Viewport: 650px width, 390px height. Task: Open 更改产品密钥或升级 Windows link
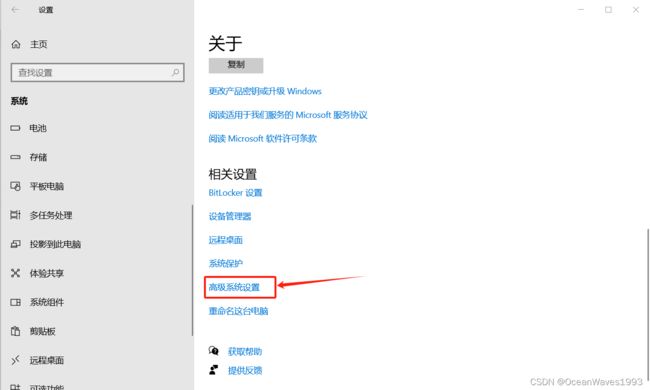(265, 91)
